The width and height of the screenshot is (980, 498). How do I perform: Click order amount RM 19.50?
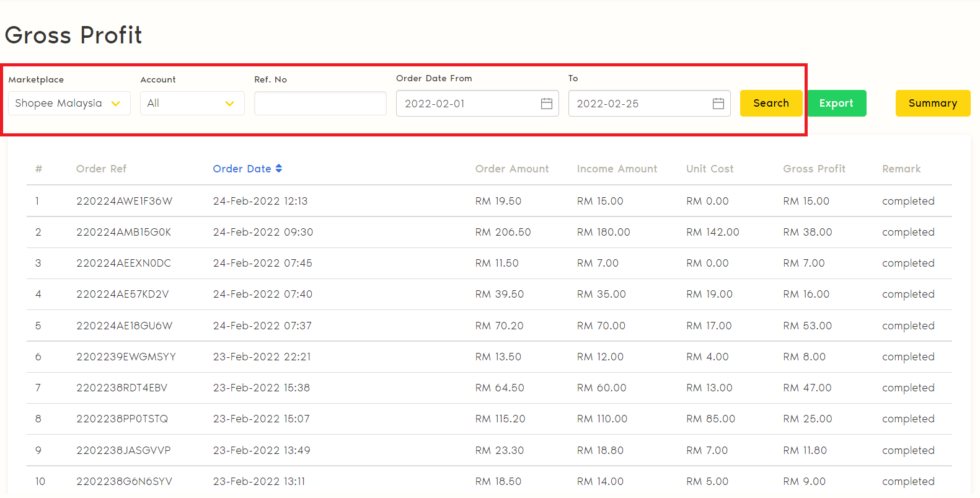[x=498, y=201]
